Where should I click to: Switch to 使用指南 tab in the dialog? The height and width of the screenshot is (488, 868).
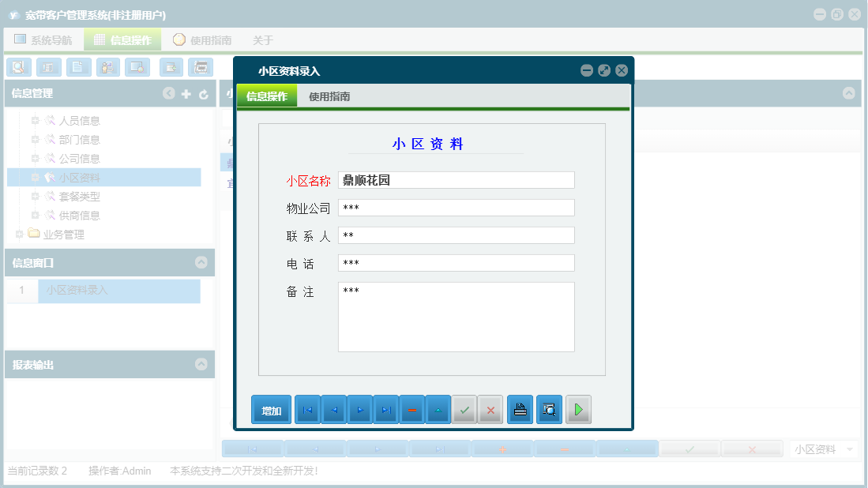(x=329, y=96)
